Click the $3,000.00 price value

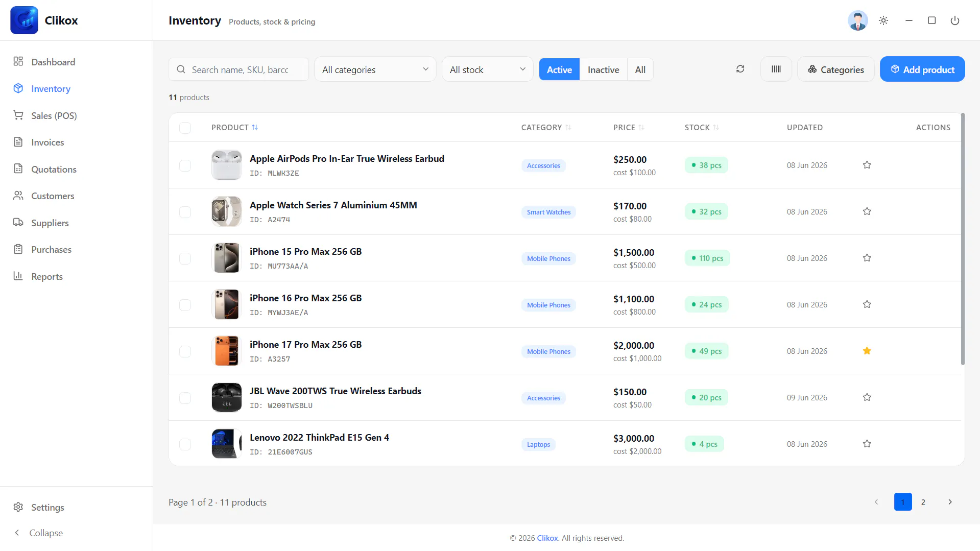(634, 438)
